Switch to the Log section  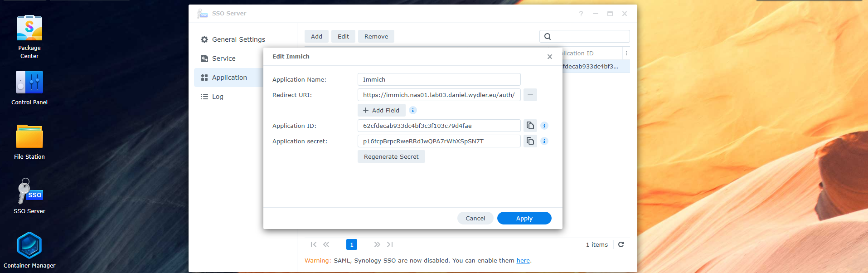pyautogui.click(x=218, y=97)
